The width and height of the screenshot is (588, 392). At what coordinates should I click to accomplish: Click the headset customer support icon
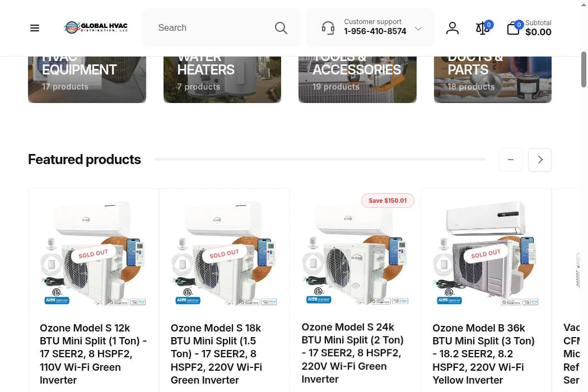(x=328, y=28)
